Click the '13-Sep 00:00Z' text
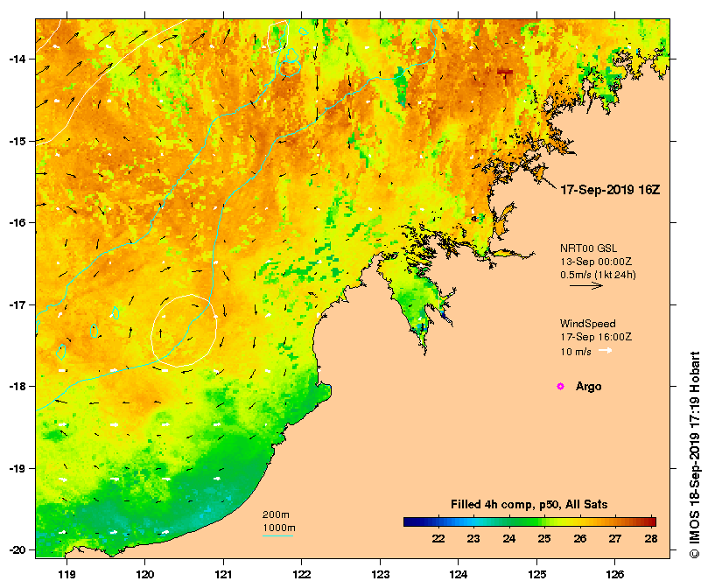Screen dimensions: 708x588 596,262
